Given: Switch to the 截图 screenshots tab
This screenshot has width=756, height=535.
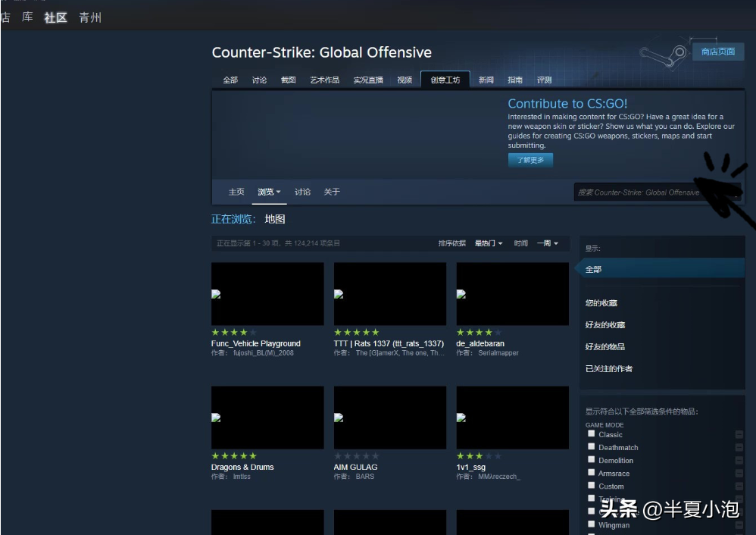Looking at the screenshot, I should pos(289,80).
